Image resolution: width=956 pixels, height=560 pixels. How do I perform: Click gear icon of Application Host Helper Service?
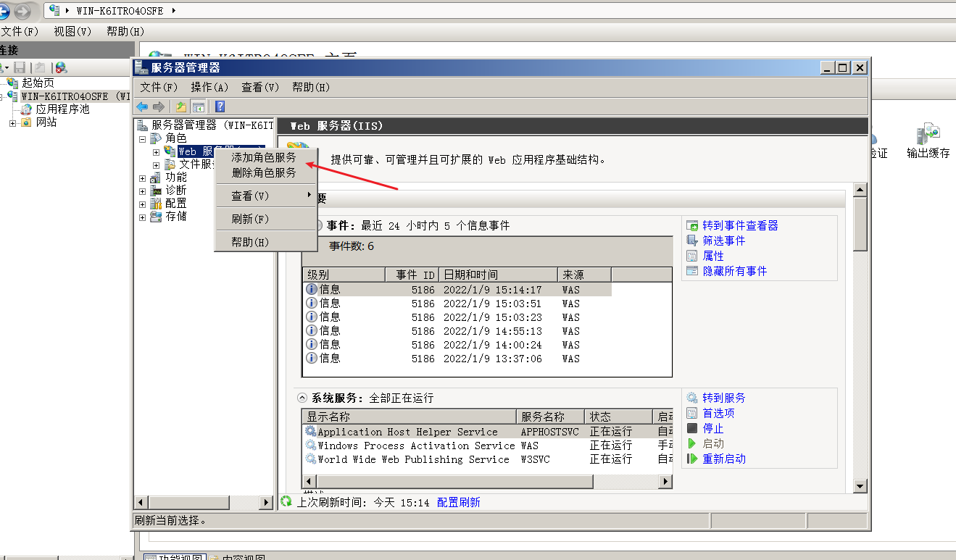point(311,432)
